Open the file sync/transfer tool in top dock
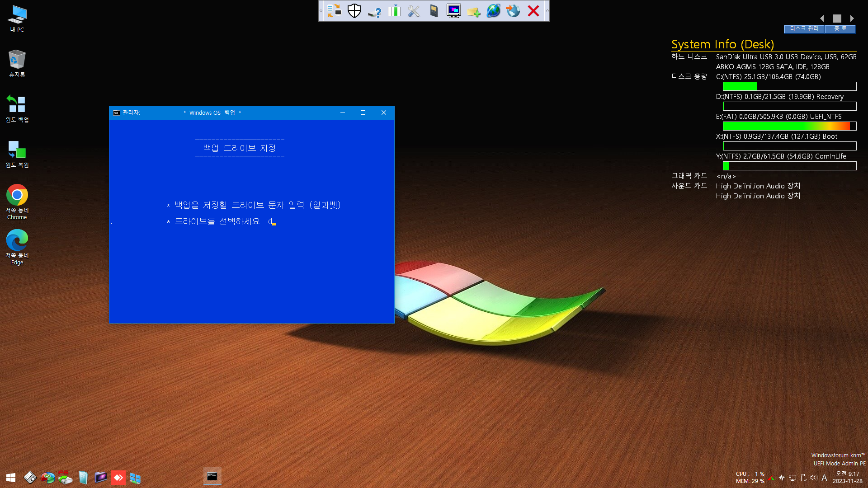The height and width of the screenshot is (488, 868). (334, 11)
